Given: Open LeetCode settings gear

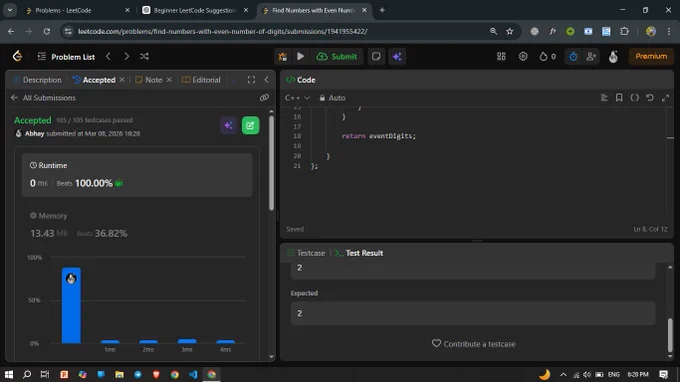Looking at the screenshot, I should click(x=523, y=56).
